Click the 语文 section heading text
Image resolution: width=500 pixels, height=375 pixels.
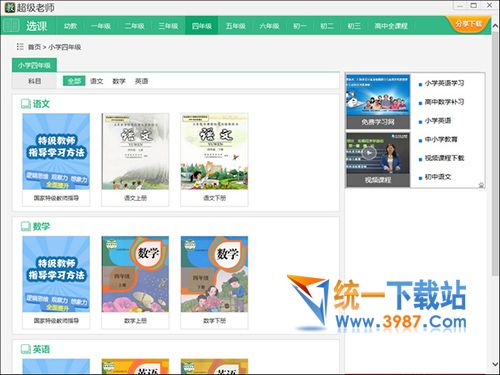pos(41,104)
